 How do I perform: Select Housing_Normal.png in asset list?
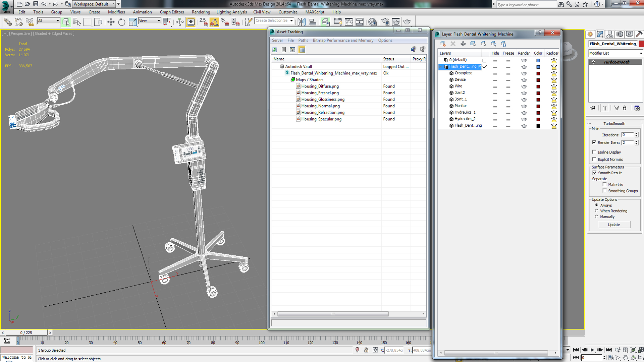pyautogui.click(x=320, y=106)
